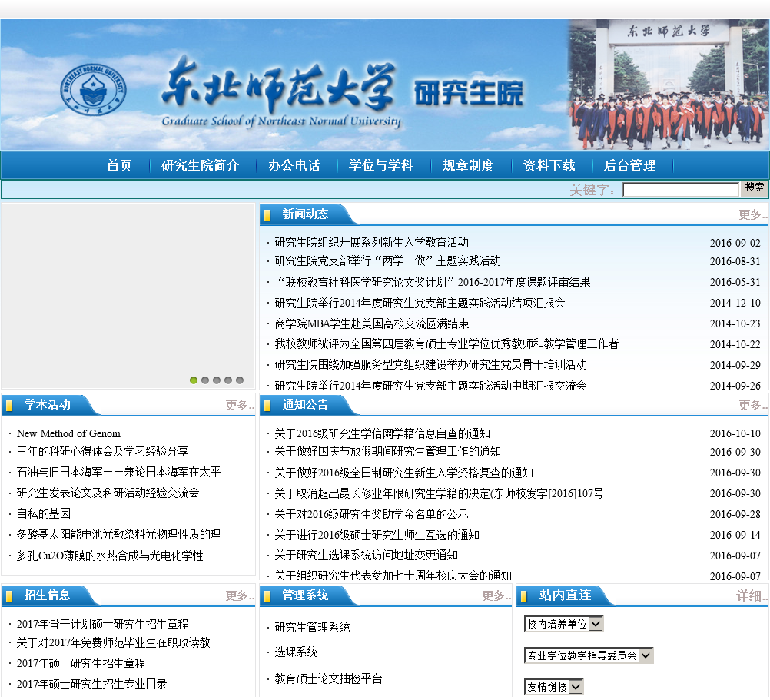Select the fifth slideshow dot
This screenshot has height=700, width=770.
point(240,380)
